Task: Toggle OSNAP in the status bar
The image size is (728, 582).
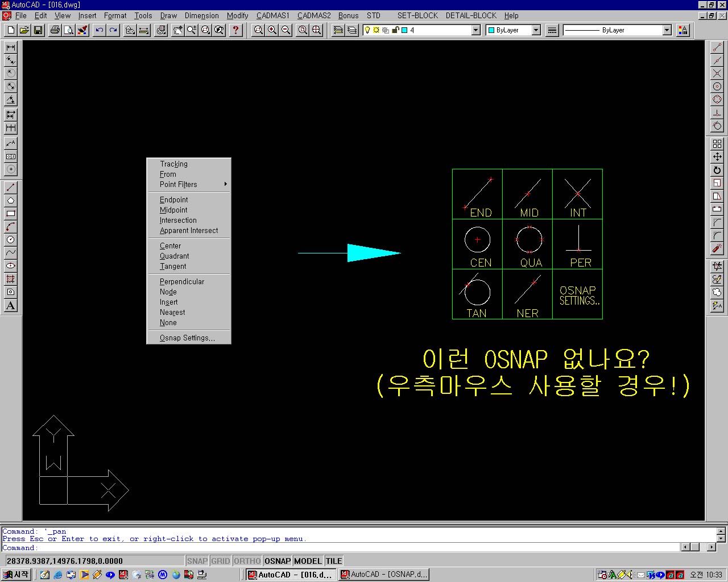Action: 277,560
